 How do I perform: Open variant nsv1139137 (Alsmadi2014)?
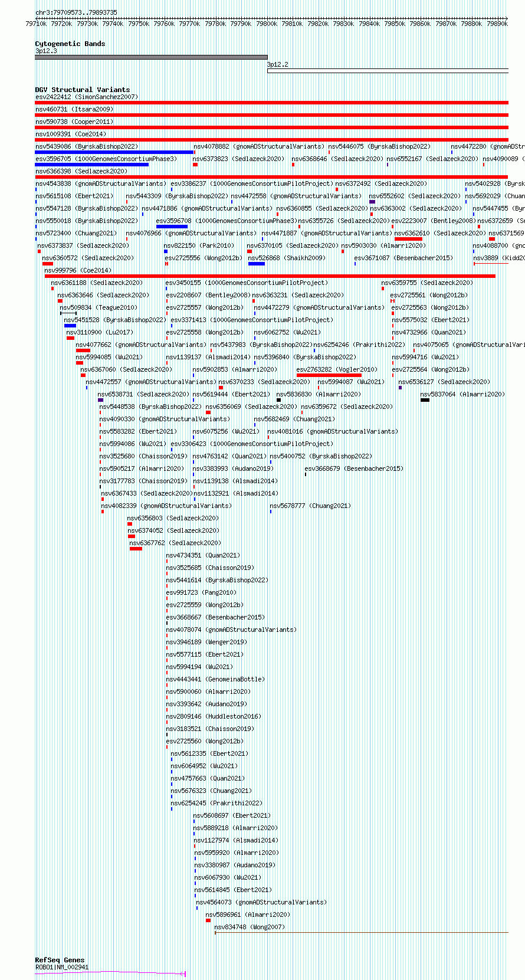coord(208,357)
